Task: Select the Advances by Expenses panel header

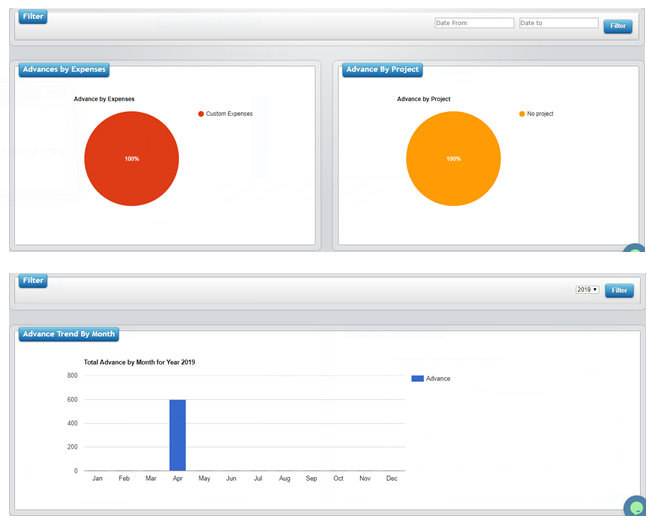Action: point(64,70)
